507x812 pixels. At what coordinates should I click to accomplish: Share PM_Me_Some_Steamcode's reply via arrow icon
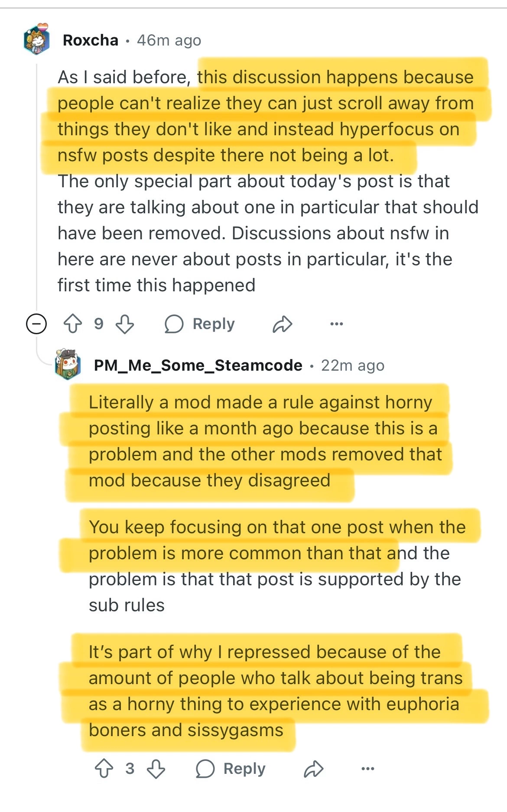click(x=314, y=769)
